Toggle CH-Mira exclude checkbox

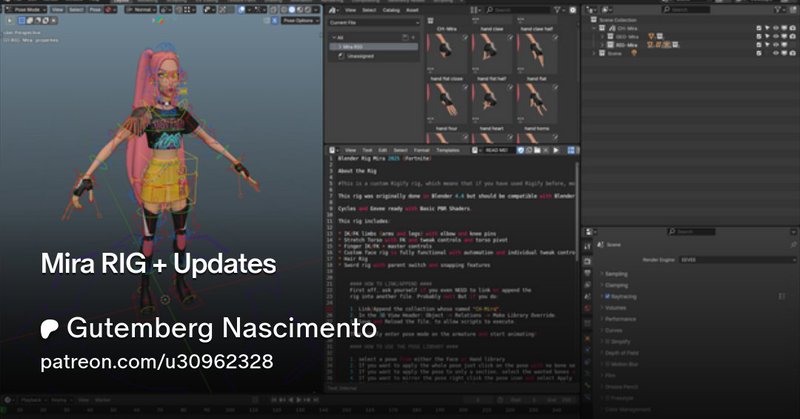pos(759,28)
